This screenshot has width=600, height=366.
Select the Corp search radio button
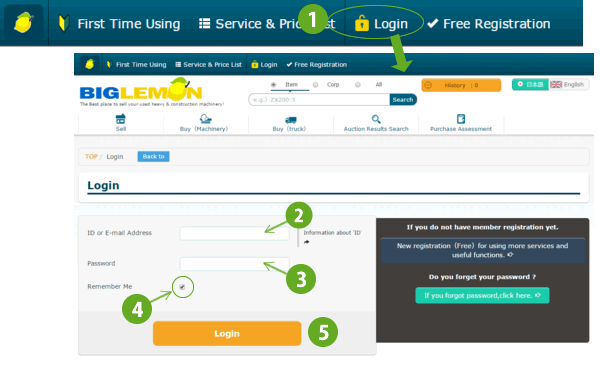[x=315, y=85]
